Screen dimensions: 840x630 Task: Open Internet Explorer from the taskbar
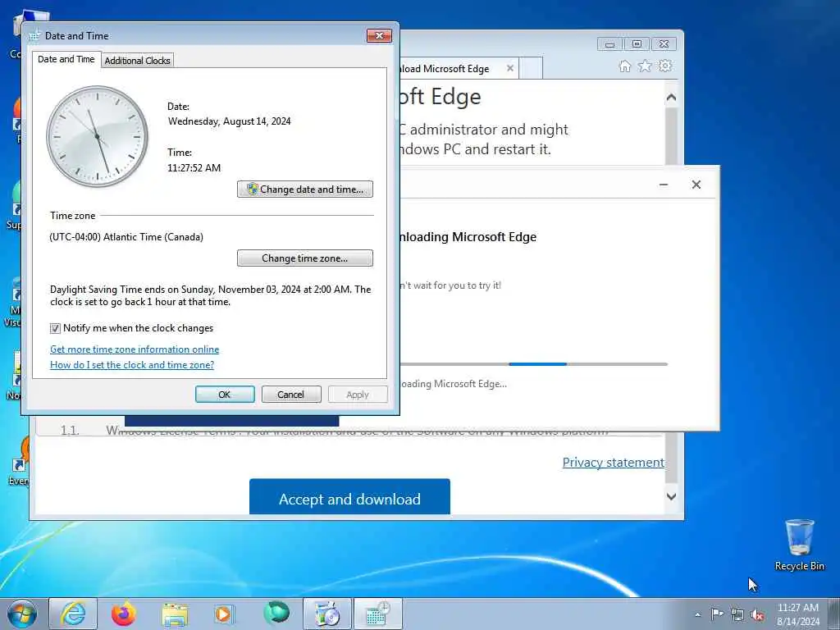click(73, 614)
